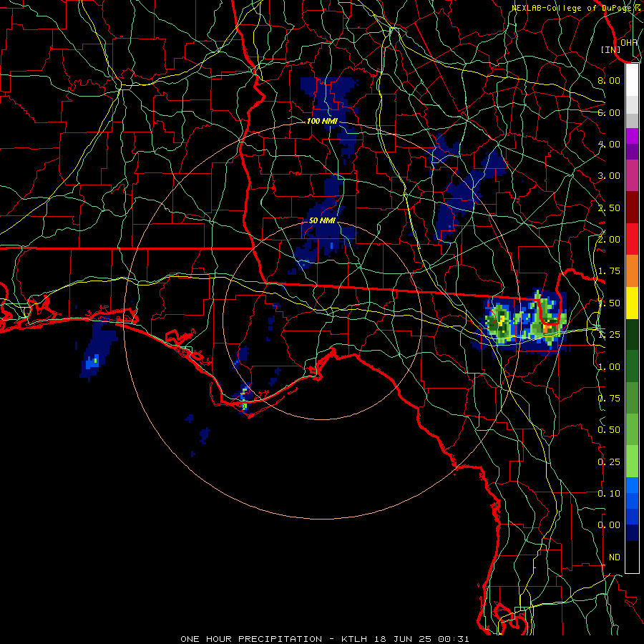Click the 0.10 legend value
644x644 pixels.
pyautogui.click(x=609, y=494)
